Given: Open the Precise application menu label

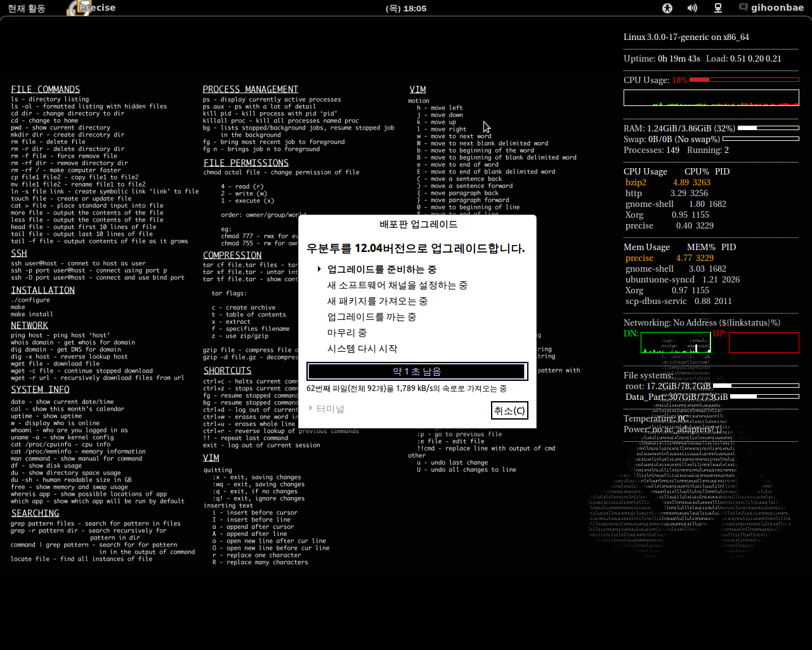Looking at the screenshot, I should pyautogui.click(x=98, y=8).
